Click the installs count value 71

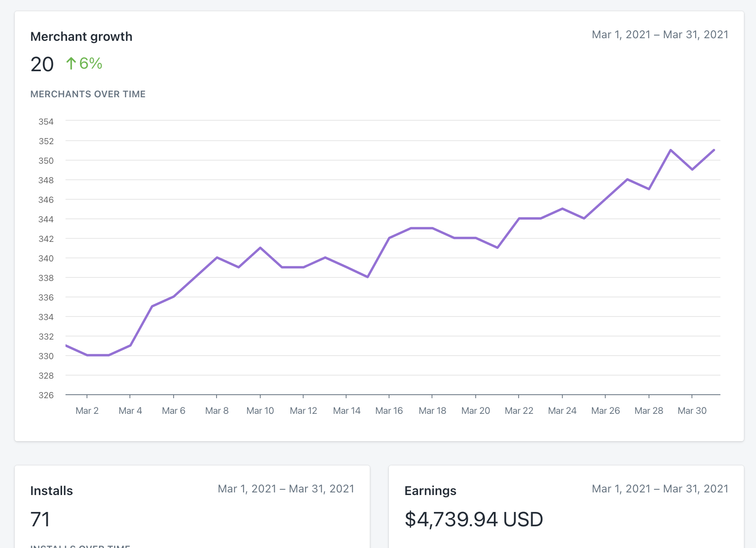(40, 519)
